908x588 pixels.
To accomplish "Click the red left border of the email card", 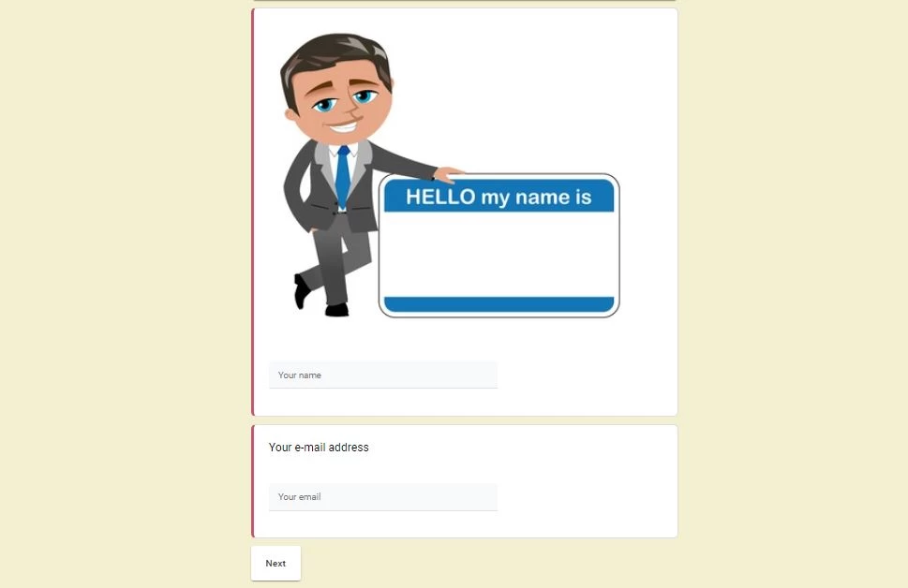I will pos(252,481).
